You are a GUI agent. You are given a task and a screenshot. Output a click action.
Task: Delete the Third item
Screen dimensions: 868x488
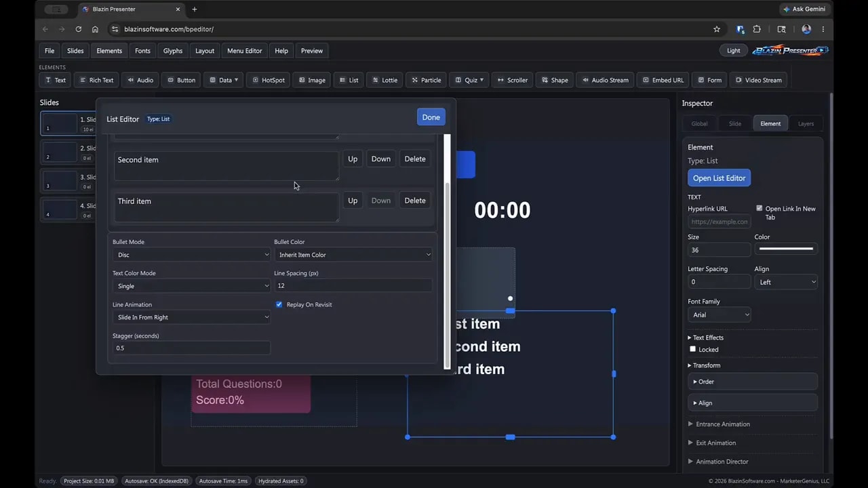(x=415, y=201)
